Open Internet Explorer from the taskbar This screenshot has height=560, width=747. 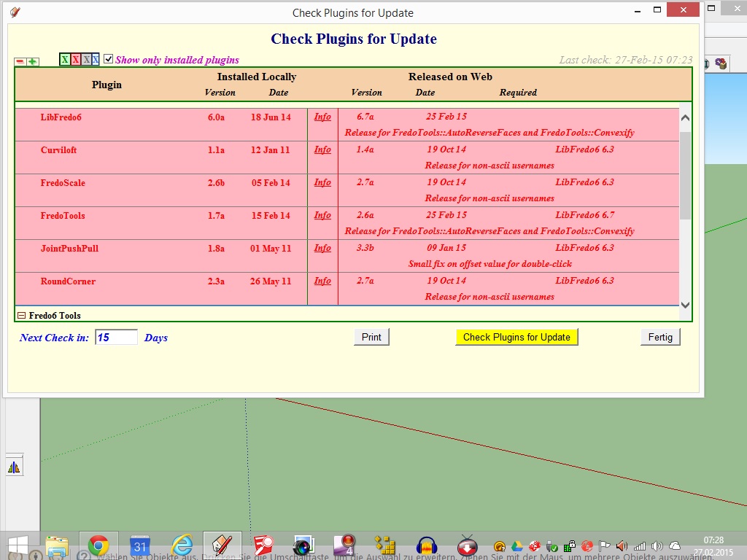pos(182,545)
